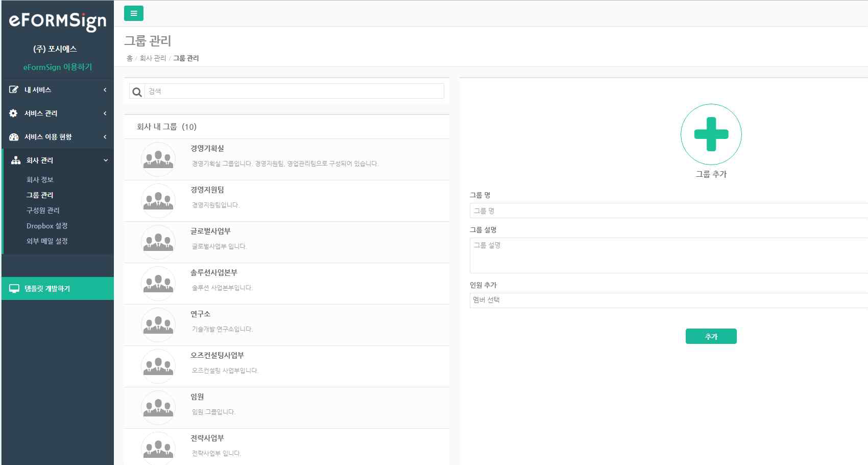This screenshot has width=868, height=465.
Task: Select the 경영지원팀 group name
Action: (x=207, y=190)
